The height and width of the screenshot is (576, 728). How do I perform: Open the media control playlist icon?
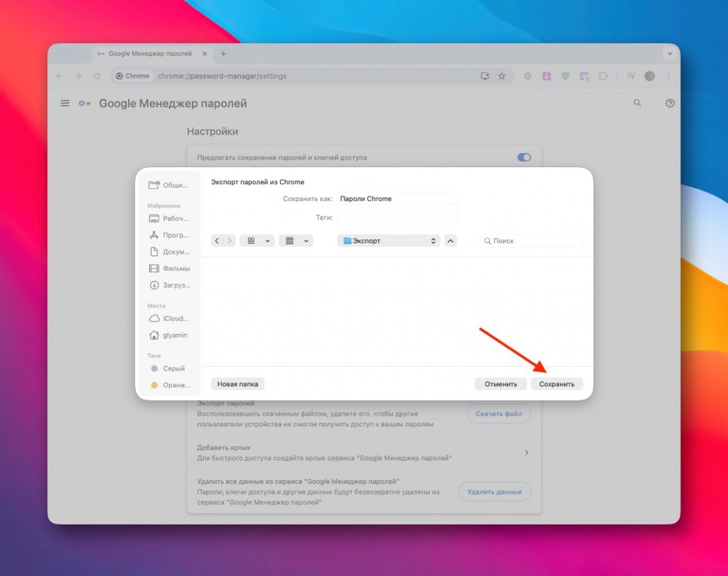click(x=631, y=76)
